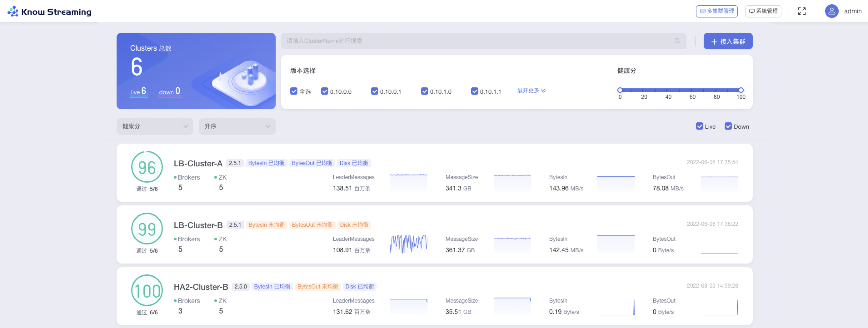Click LB-Cluster-A health score 96 circle

pyautogui.click(x=147, y=167)
